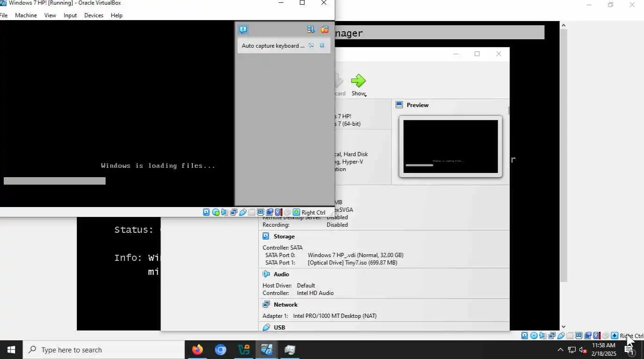Screen dimensions: 644x359
Task: Click display indicator in background VM status bar
Action: pyautogui.click(x=578, y=336)
